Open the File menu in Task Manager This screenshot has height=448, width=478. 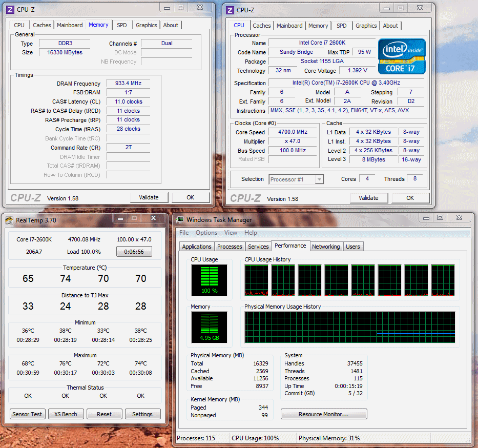coord(184,233)
